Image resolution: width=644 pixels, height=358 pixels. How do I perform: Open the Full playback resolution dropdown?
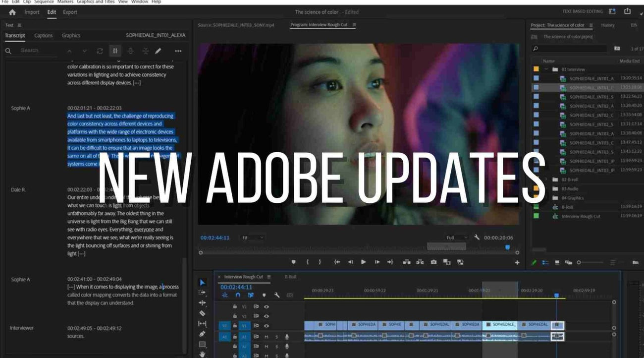[455, 237]
